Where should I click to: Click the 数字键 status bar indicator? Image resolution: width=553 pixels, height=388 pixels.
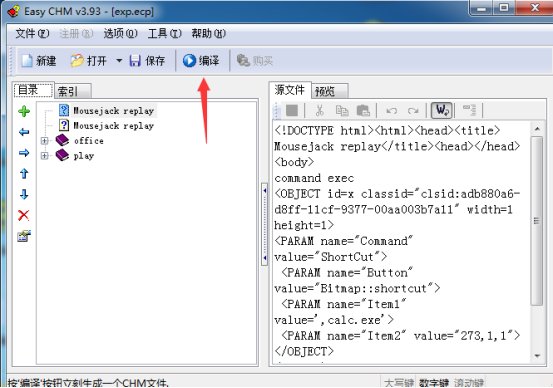tap(434, 383)
